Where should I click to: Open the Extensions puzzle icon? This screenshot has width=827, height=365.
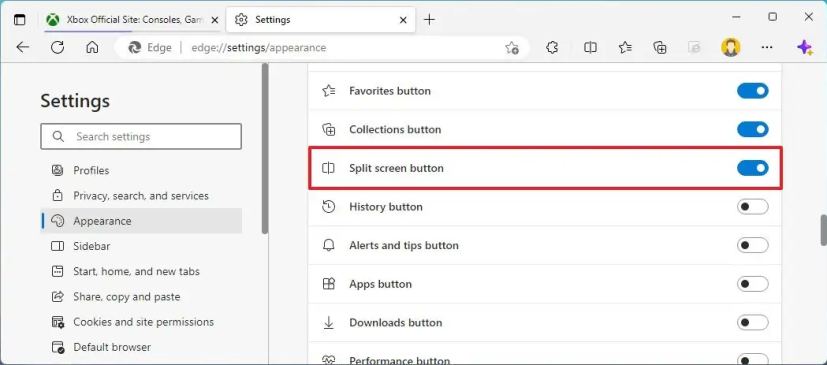coord(552,47)
